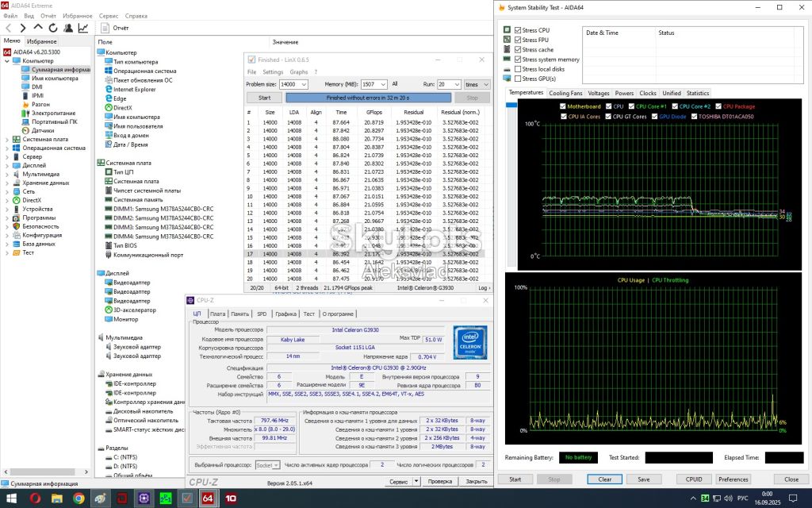Uncheck Motherboard in temperature graph legend
Viewport: 812px width, 508px height.
click(563, 106)
